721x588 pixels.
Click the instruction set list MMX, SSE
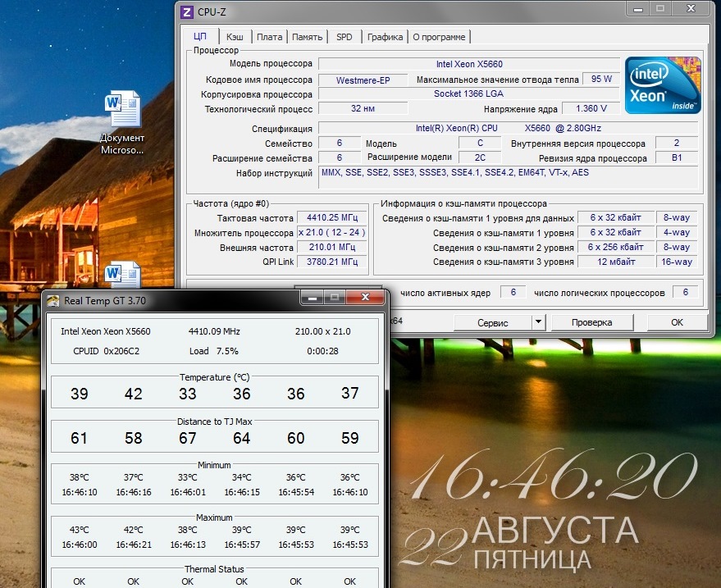pos(508,177)
